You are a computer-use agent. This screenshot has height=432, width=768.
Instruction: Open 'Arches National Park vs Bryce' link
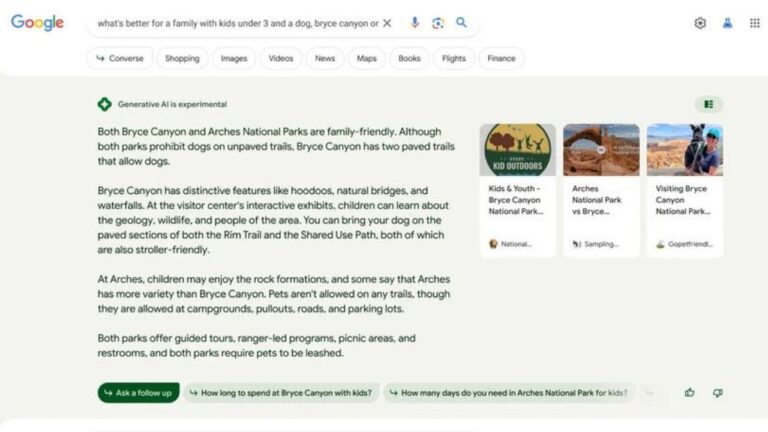[596, 200]
